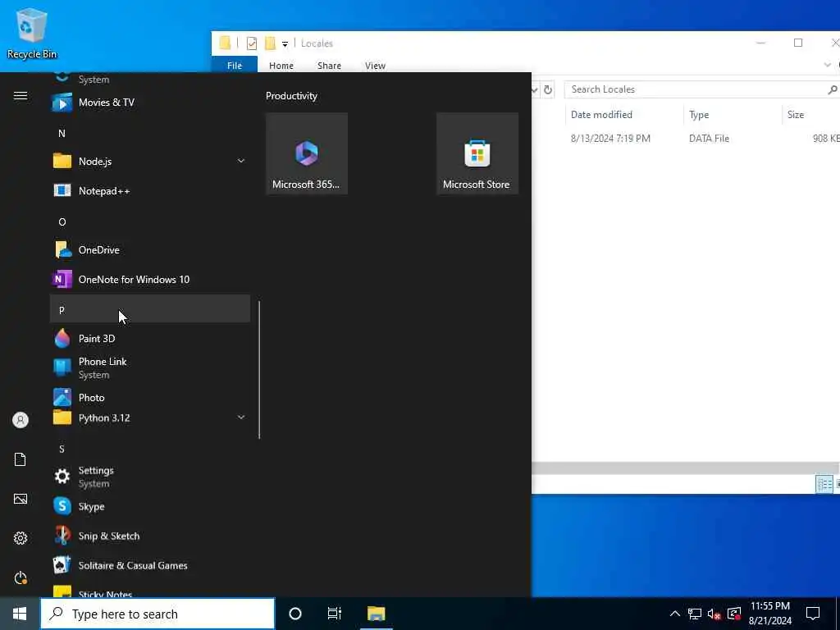Open Snip & Sketch
Image resolution: width=840 pixels, height=630 pixels.
[x=150, y=536]
